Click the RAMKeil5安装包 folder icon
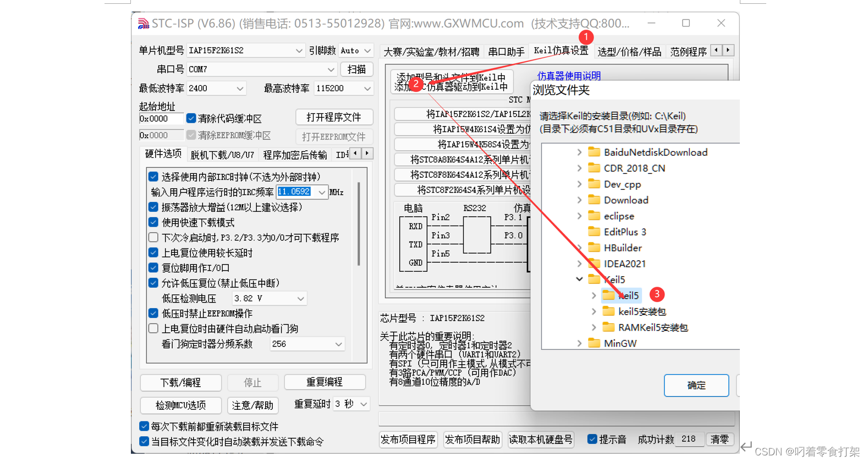The height and width of the screenshot is (462, 868). [x=608, y=327]
